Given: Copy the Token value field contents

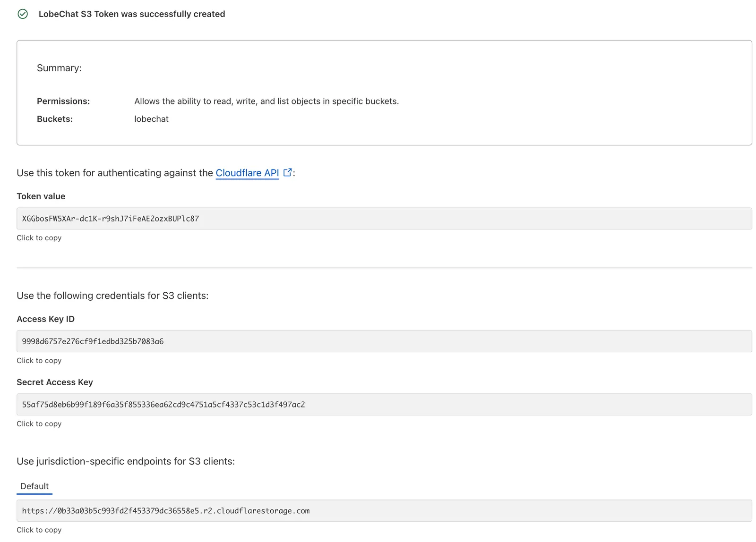Looking at the screenshot, I should click(x=384, y=219).
